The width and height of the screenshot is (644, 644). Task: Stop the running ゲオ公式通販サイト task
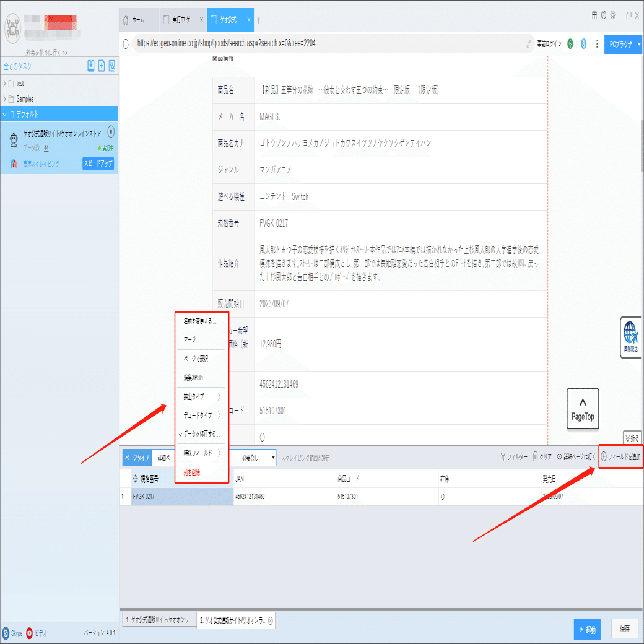tap(111, 132)
